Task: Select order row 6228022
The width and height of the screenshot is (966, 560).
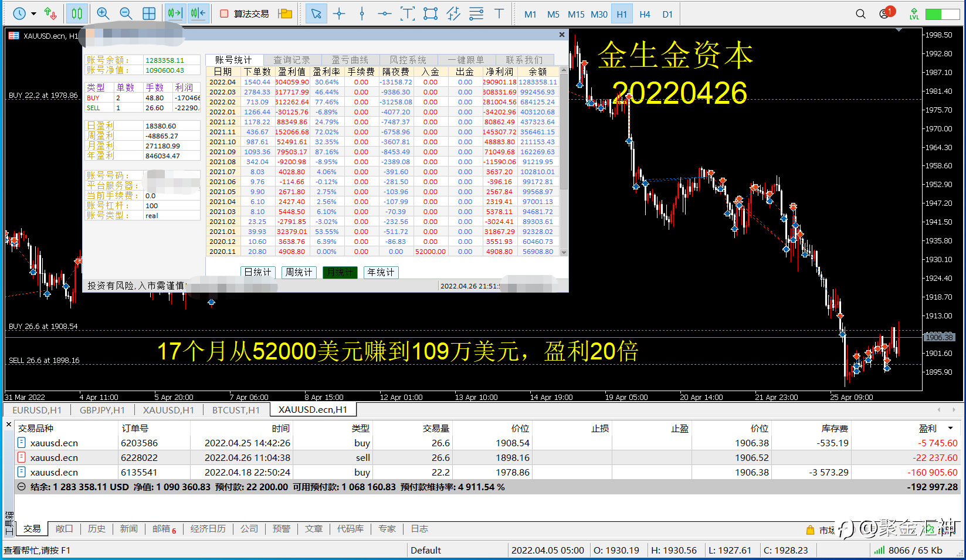Action: (x=487, y=457)
